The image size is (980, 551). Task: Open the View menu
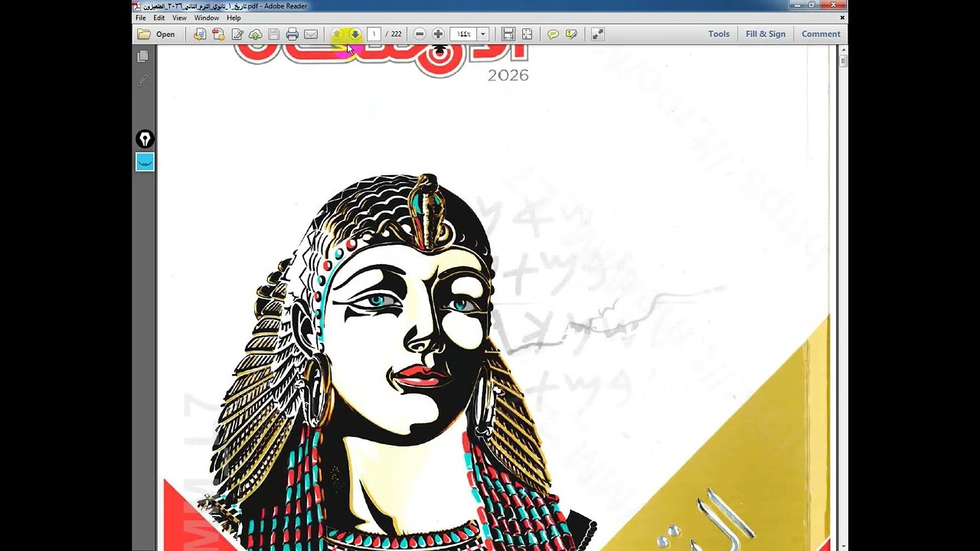click(179, 18)
